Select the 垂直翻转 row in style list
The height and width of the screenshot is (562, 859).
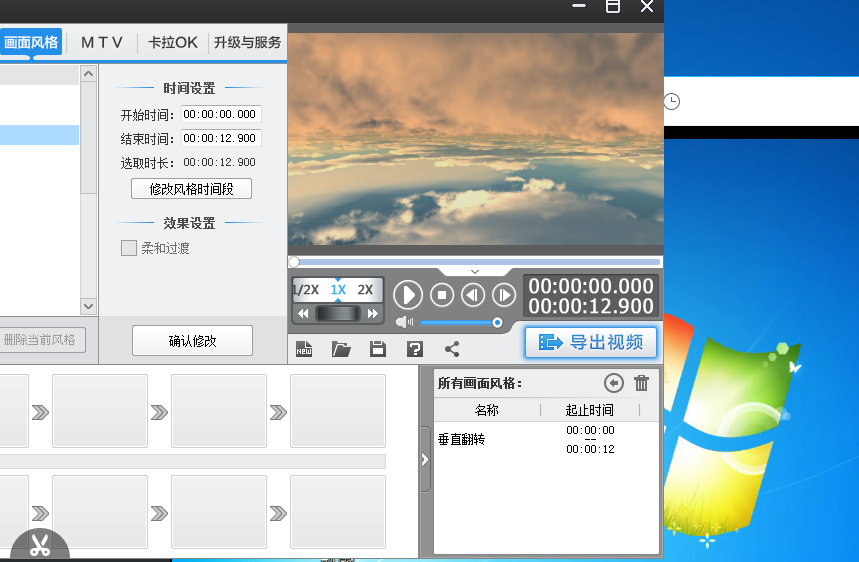coord(546,439)
